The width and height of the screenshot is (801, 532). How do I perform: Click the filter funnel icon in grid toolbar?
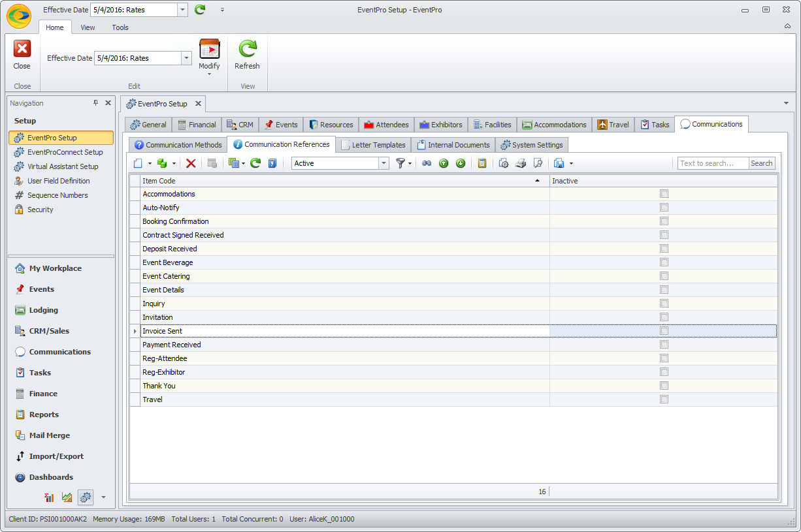pos(400,163)
